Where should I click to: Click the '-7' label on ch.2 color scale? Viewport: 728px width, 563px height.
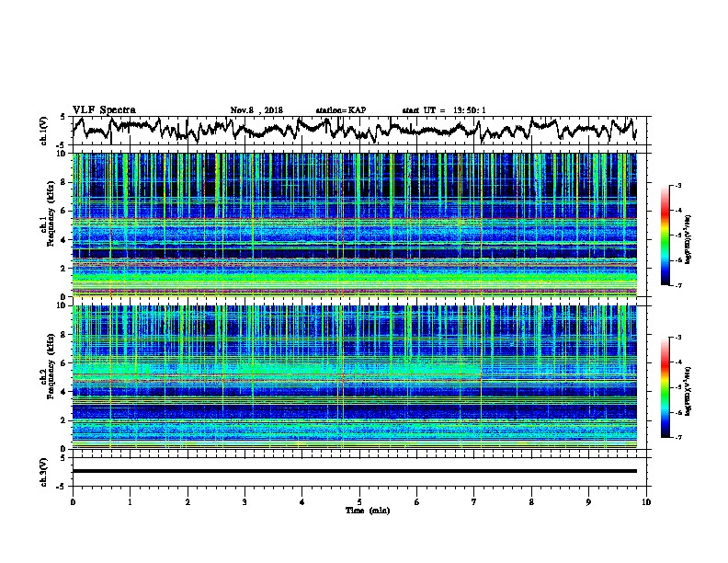point(678,437)
